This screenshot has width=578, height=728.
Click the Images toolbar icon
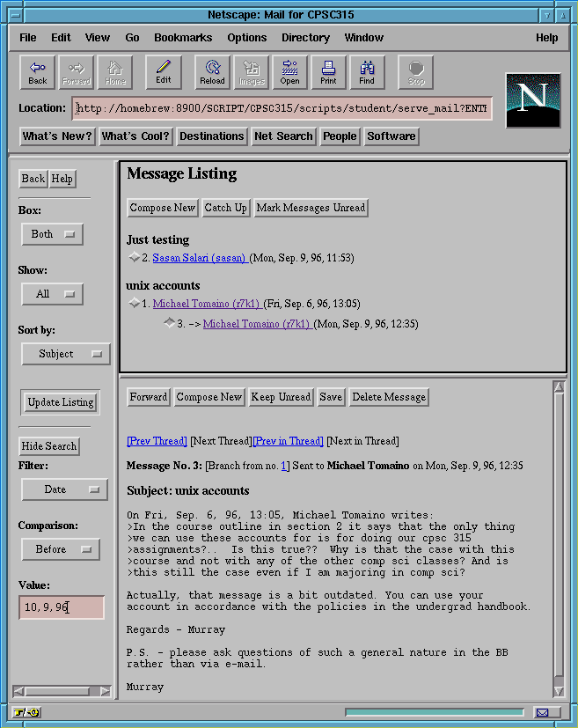pyautogui.click(x=252, y=72)
